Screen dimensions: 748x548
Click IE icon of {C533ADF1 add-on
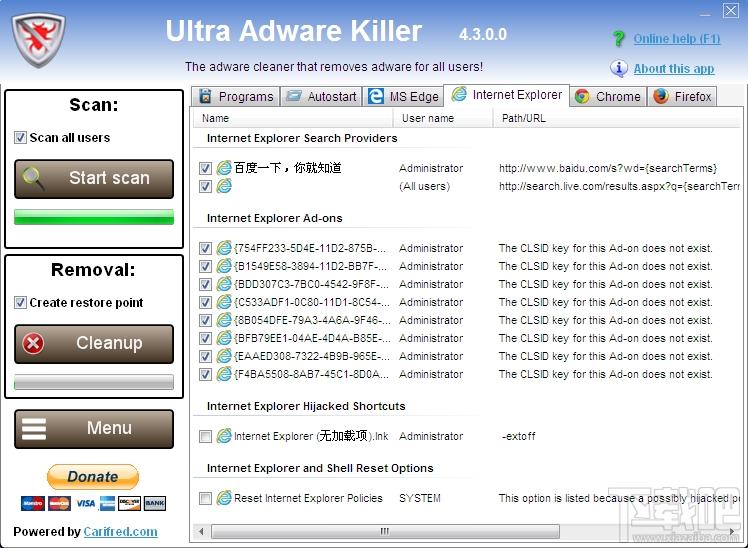click(x=224, y=302)
